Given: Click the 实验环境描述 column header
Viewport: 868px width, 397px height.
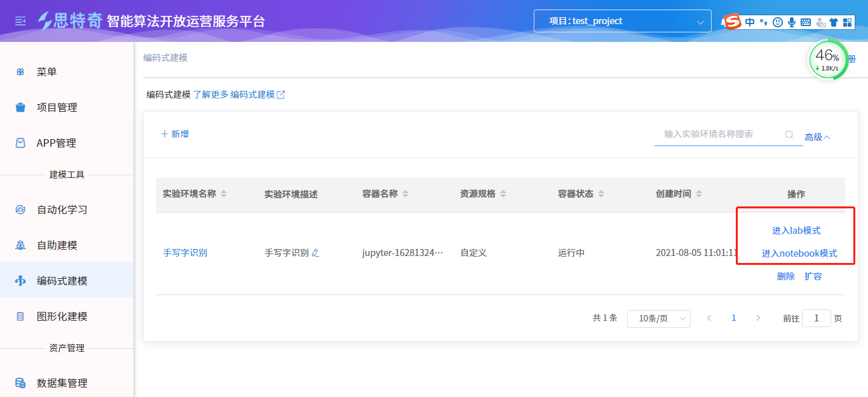Looking at the screenshot, I should 291,194.
